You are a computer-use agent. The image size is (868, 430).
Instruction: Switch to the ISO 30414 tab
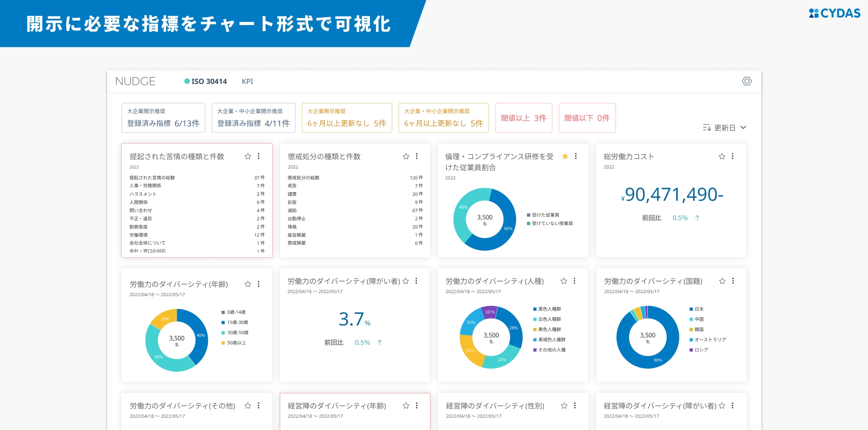point(206,81)
